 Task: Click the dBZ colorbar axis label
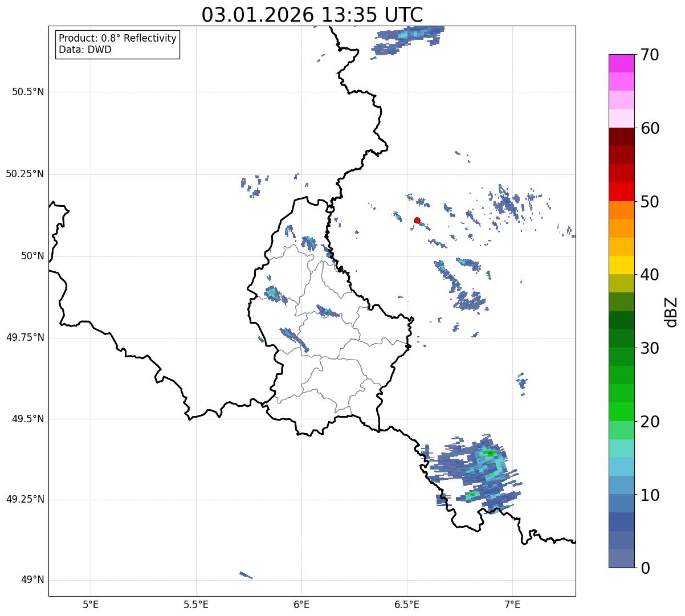coord(671,311)
